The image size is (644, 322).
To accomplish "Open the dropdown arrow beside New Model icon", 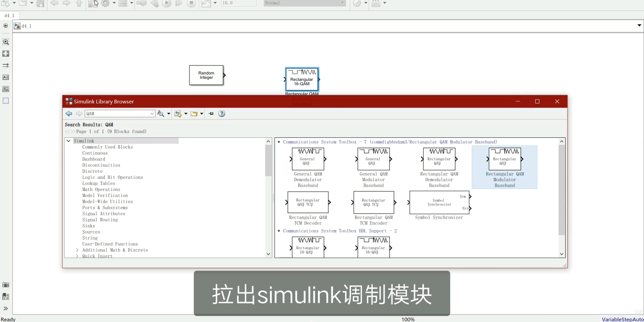I will [x=186, y=114].
